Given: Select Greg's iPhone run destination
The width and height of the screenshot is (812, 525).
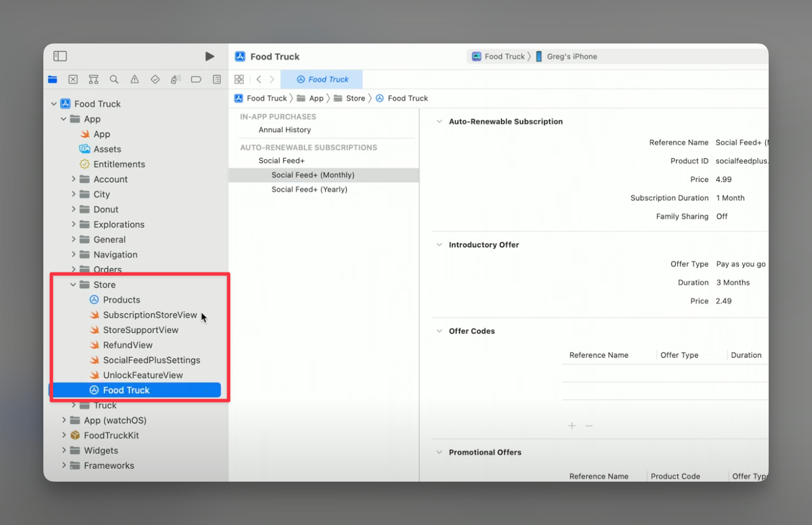Looking at the screenshot, I should click(571, 56).
